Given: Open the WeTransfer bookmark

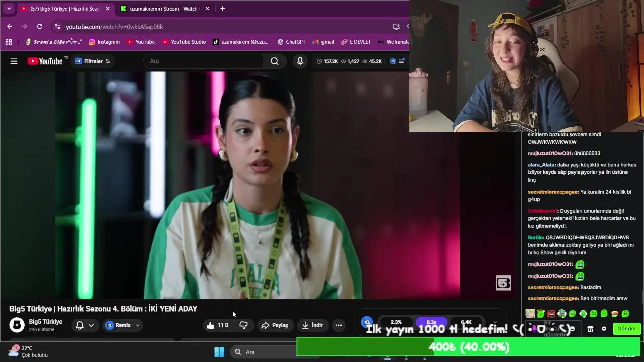Looking at the screenshot, I should pos(393,42).
